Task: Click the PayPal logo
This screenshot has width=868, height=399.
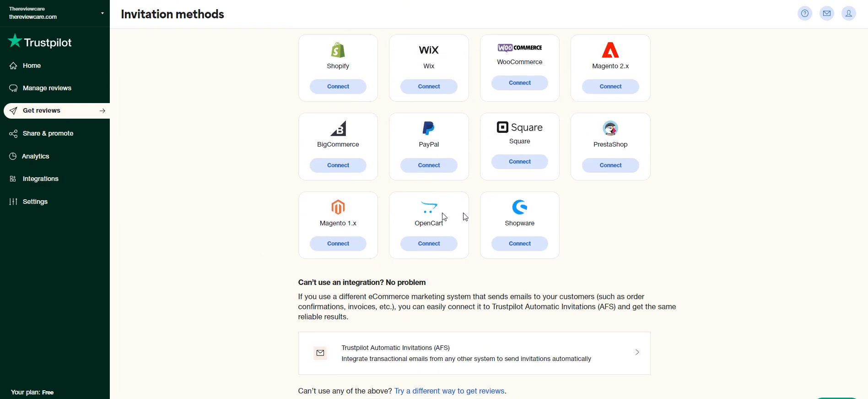Action: [x=429, y=129]
